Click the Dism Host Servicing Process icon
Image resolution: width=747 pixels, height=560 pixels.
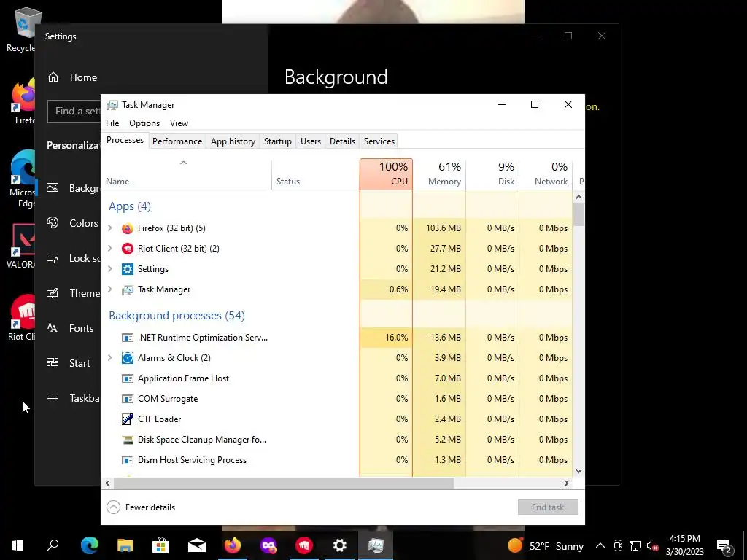point(127,460)
